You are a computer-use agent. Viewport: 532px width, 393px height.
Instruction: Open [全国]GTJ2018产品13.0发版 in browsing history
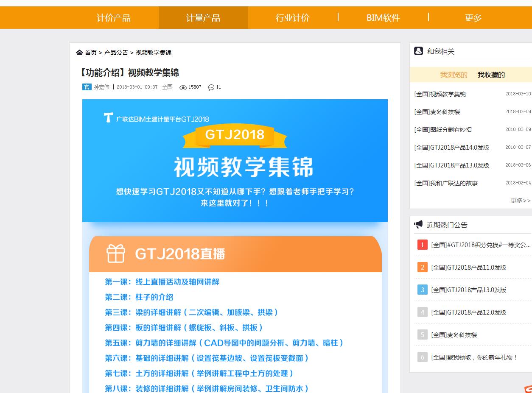(452, 165)
